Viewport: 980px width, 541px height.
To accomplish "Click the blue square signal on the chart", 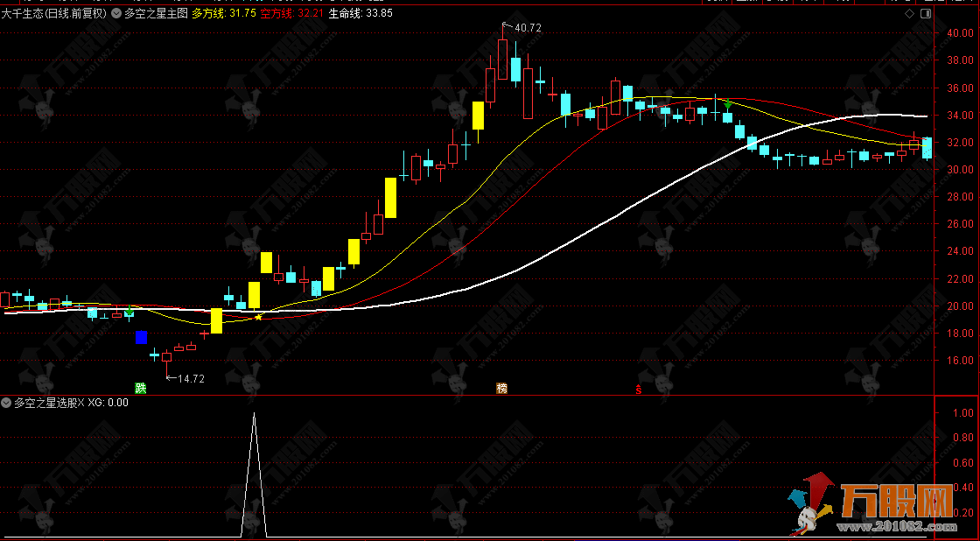I will click(x=141, y=337).
